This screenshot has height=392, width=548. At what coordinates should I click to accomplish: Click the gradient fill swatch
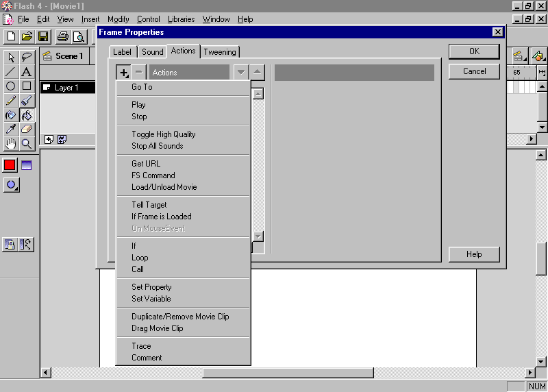pos(27,165)
